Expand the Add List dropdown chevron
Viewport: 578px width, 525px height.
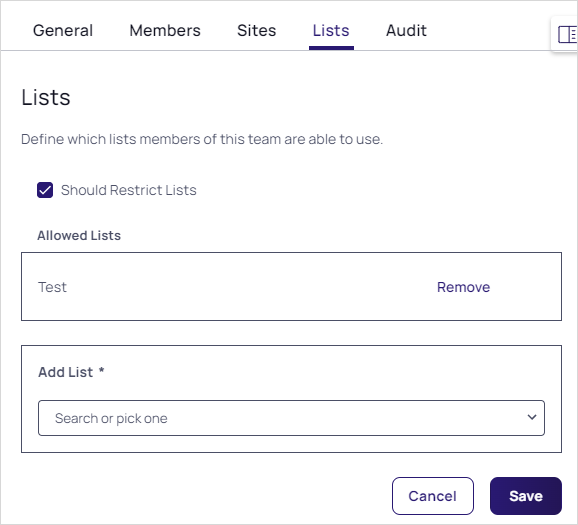click(532, 417)
